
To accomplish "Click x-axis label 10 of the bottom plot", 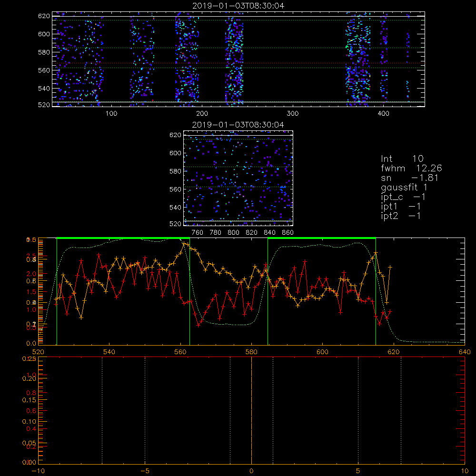I will coord(465,471).
